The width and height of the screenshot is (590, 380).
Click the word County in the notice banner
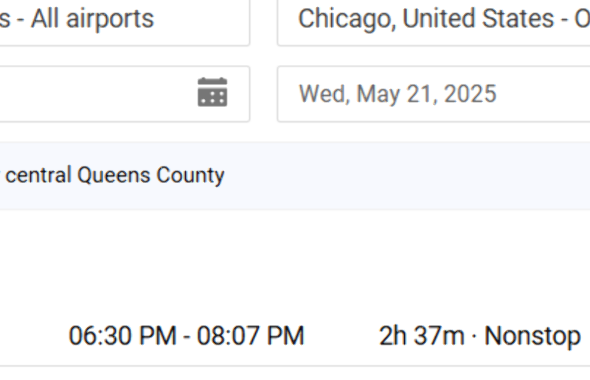point(190,175)
